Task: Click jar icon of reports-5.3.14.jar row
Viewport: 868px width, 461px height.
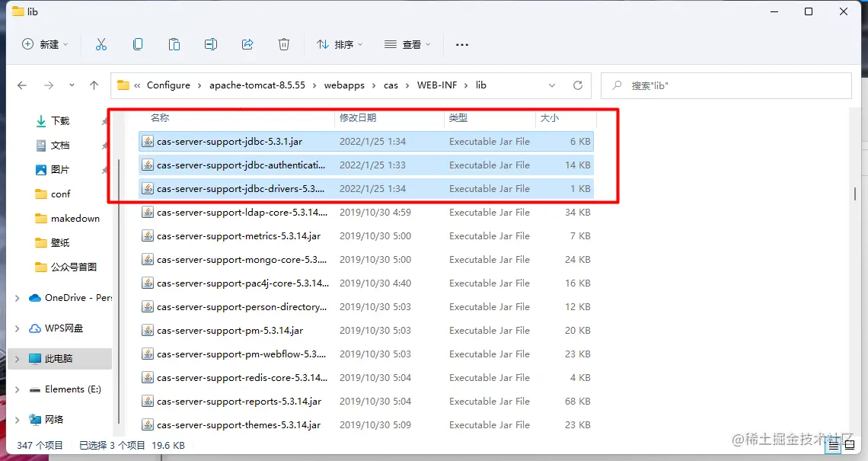Action: pos(148,402)
